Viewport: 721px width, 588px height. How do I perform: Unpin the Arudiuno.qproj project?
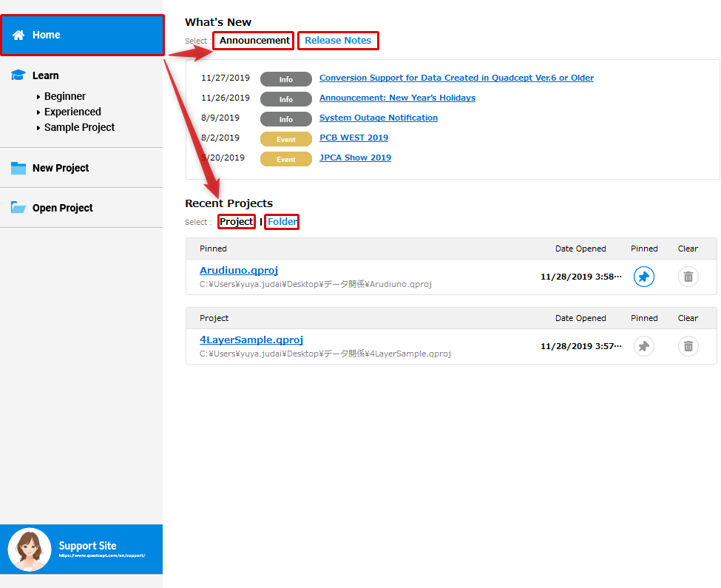click(644, 277)
